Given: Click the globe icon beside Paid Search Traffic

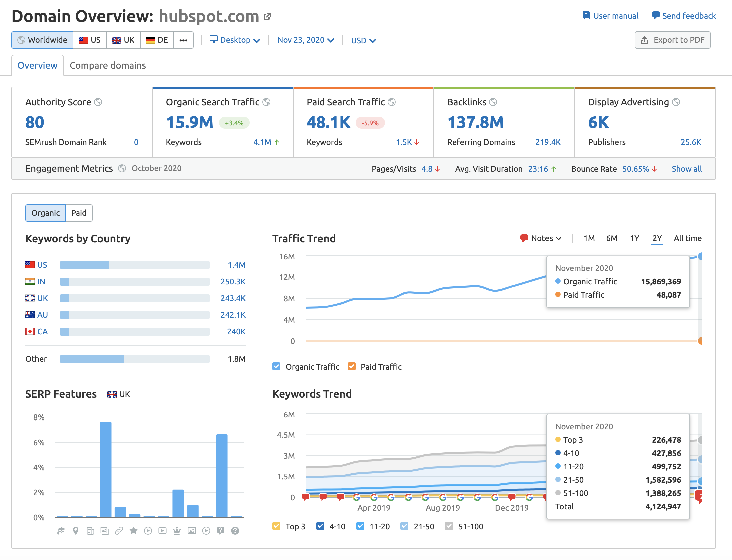Looking at the screenshot, I should [x=392, y=102].
